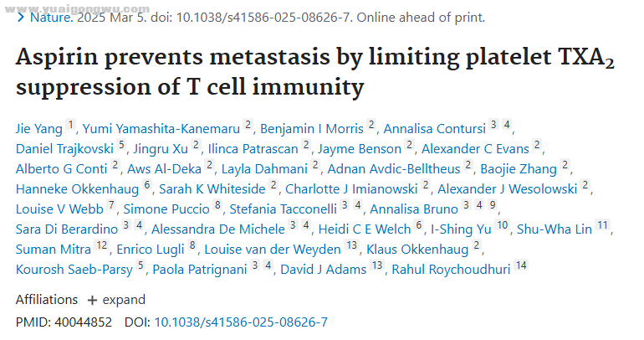Open Annalisa Contursi author link
The image size is (644, 340).
[x=435, y=129]
